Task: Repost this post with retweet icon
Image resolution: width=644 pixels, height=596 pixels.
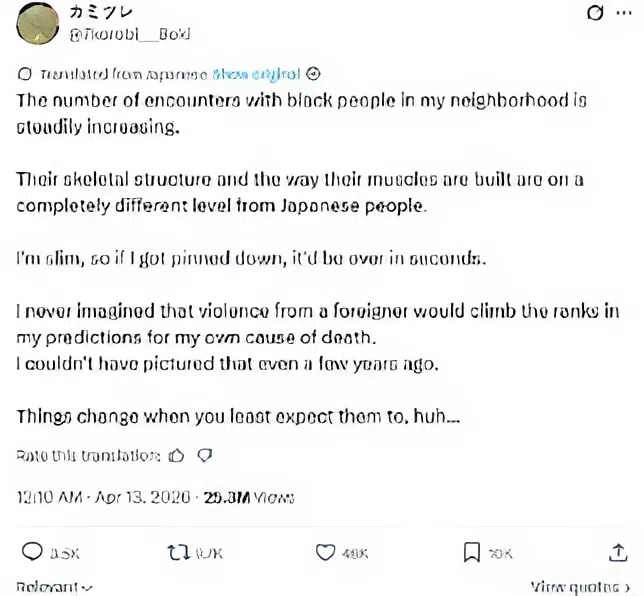Action: click(x=179, y=551)
